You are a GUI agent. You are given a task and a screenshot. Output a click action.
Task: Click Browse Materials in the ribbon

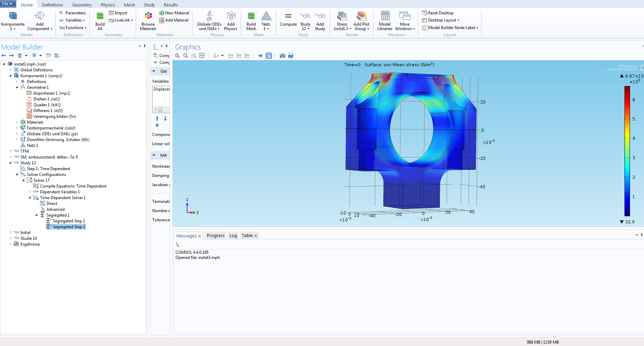click(x=148, y=21)
